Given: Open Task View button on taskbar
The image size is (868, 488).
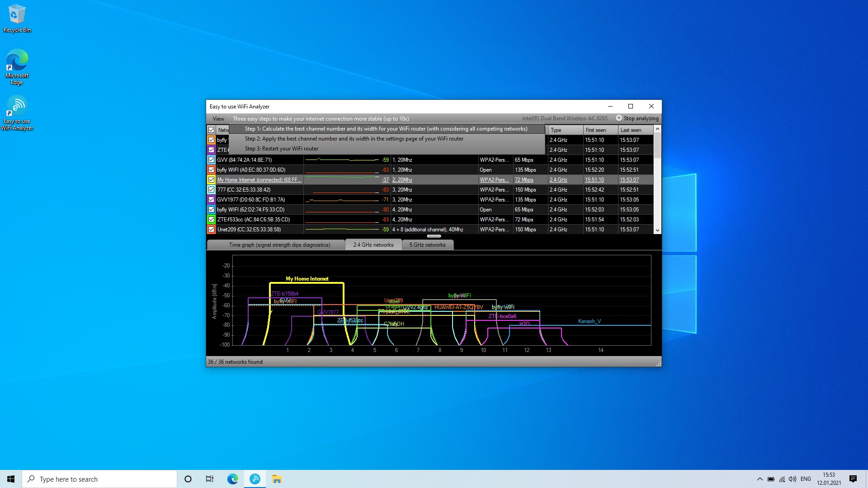Looking at the screenshot, I should click(x=210, y=479).
